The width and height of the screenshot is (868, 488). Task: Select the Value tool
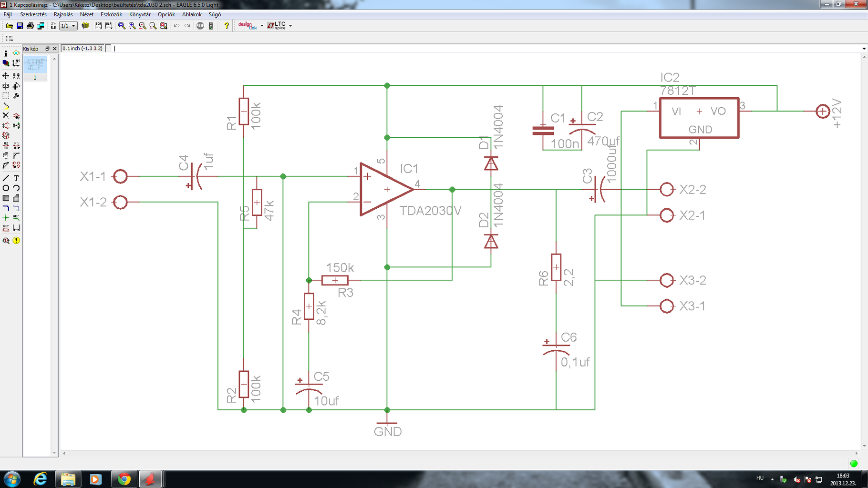[16, 146]
